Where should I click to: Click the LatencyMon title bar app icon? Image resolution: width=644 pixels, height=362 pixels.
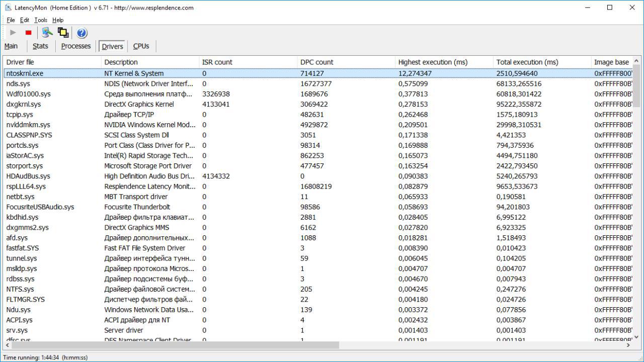click(8, 8)
